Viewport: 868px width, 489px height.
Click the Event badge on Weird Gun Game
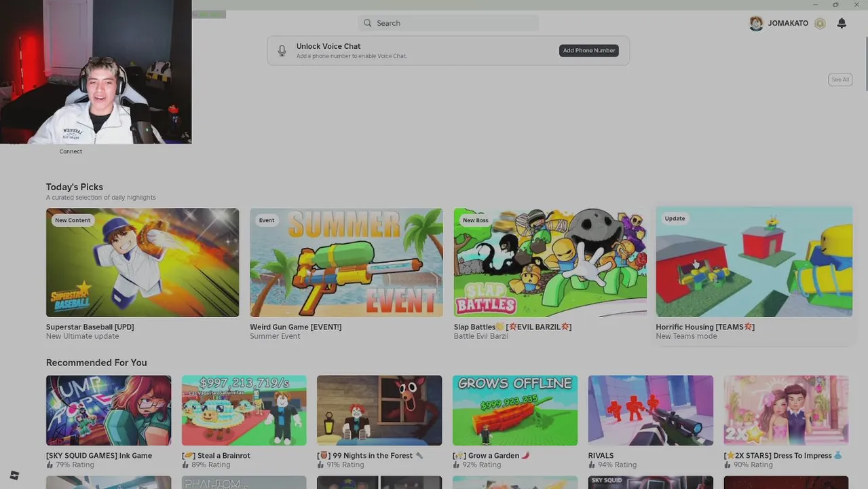[x=267, y=220]
